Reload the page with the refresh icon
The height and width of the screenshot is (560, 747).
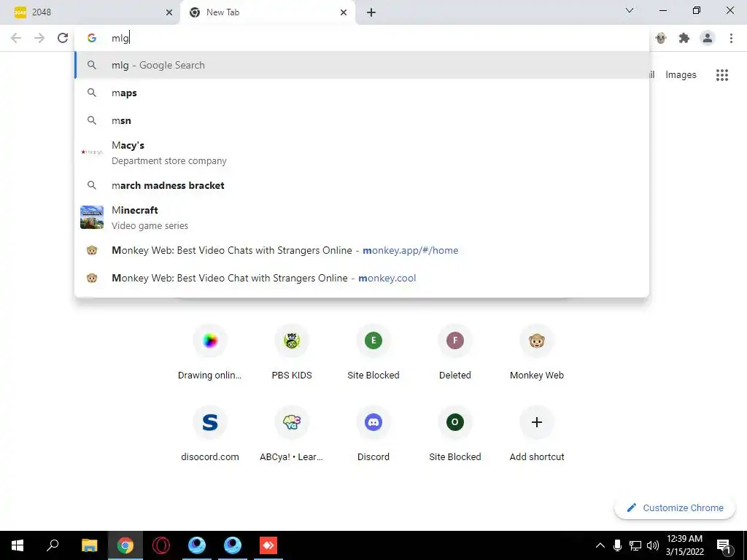[x=63, y=38]
